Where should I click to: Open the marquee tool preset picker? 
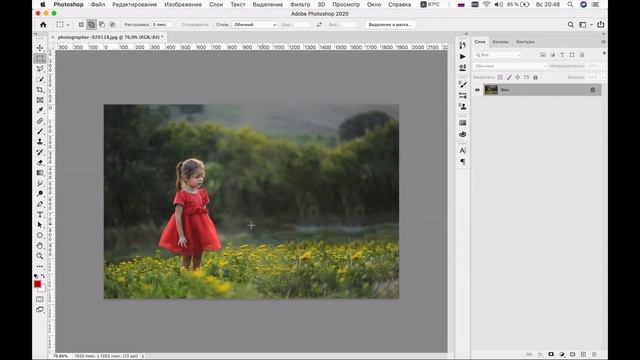(62, 24)
